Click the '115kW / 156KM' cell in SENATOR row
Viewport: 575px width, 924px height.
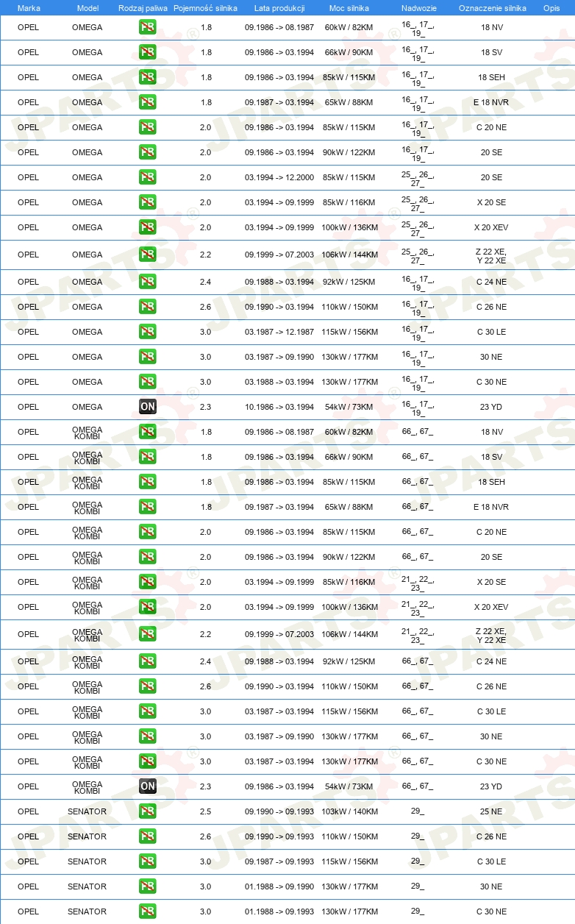point(350,861)
